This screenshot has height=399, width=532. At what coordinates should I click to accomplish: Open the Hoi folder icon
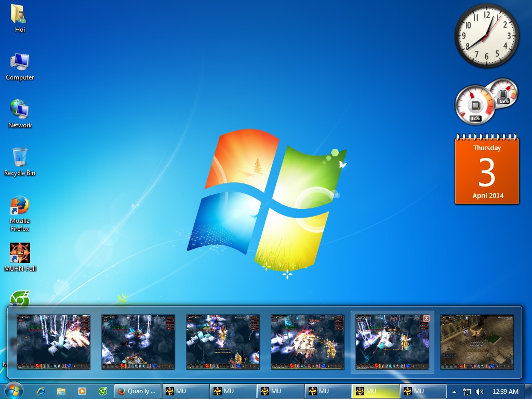click(x=19, y=19)
